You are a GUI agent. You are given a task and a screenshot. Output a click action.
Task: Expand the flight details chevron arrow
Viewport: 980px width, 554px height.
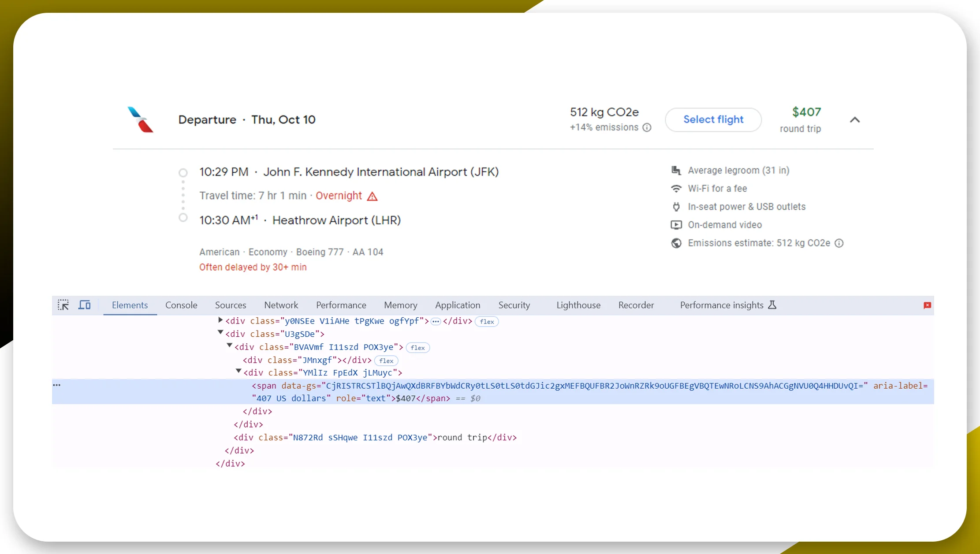(855, 120)
